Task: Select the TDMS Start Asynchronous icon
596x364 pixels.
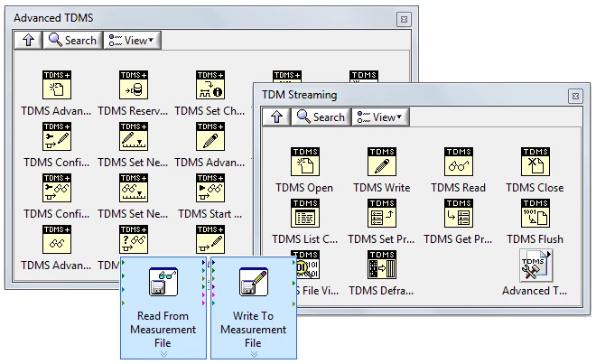Action: pyautogui.click(x=210, y=188)
